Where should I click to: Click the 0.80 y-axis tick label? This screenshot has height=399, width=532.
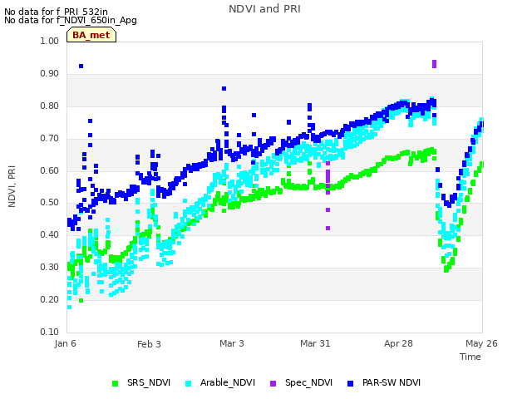pyautogui.click(x=50, y=106)
